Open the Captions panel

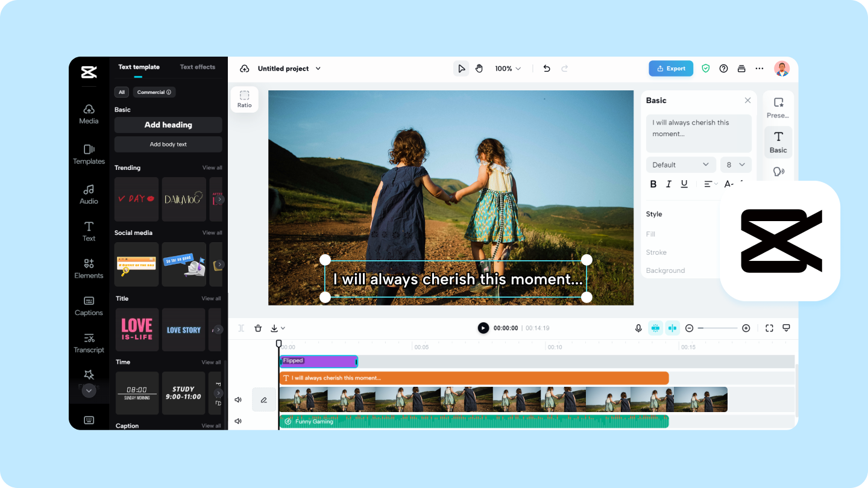(89, 305)
